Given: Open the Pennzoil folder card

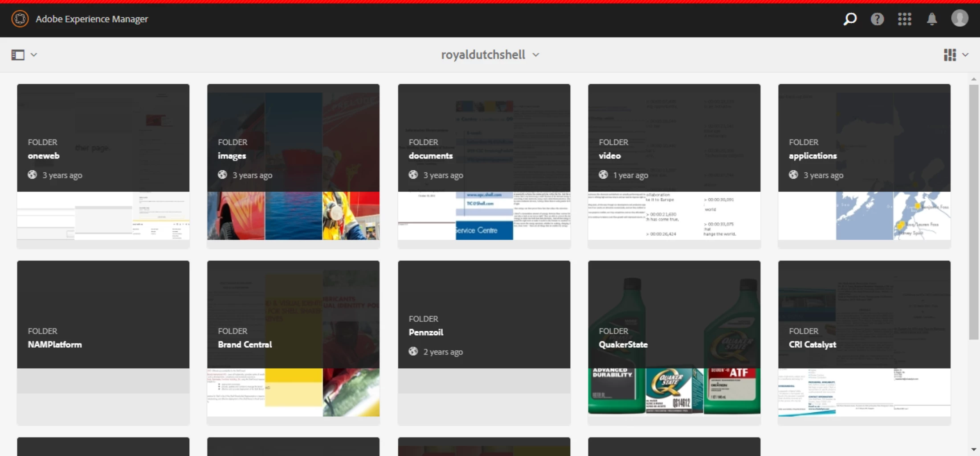Looking at the screenshot, I should [x=484, y=342].
